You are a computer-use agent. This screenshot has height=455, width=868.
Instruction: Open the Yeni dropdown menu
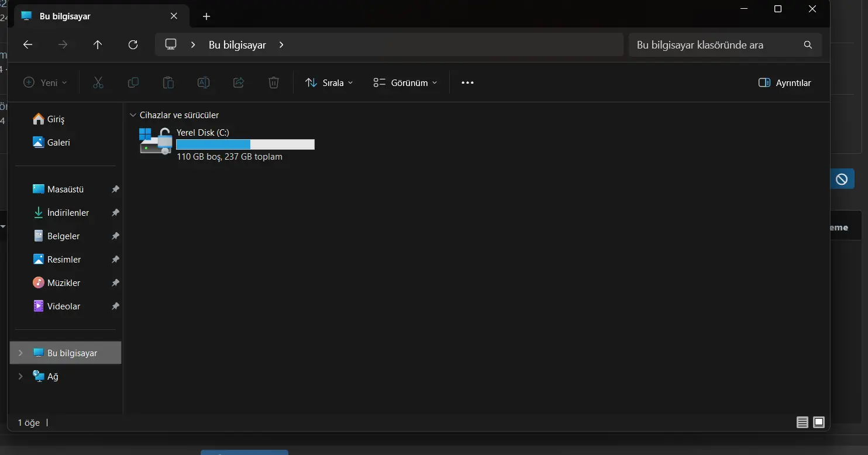coord(45,82)
